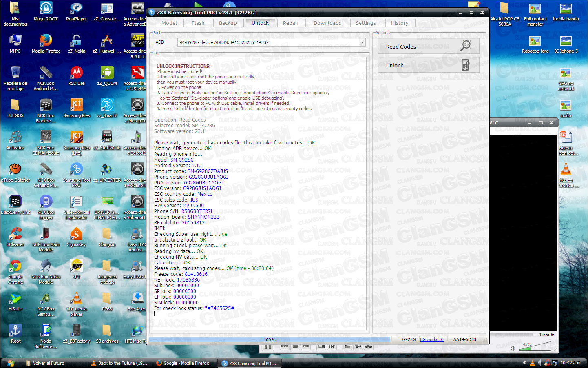Open BlackBerry Link icon

coord(15,205)
